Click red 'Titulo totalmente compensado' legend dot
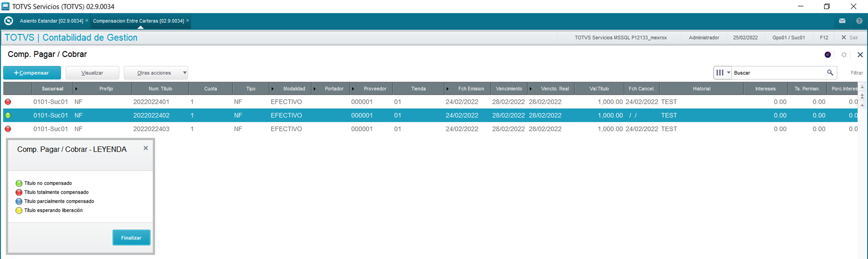Screen dimensions: 868x259 19,192
